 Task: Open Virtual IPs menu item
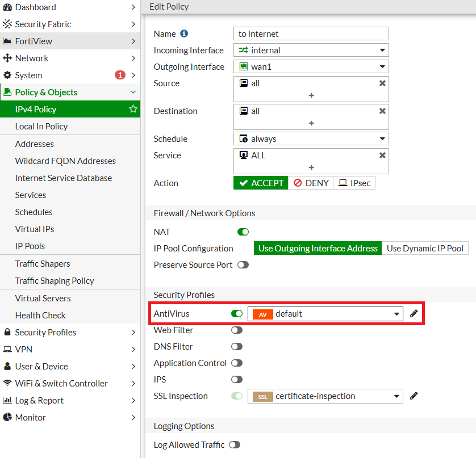70,229
